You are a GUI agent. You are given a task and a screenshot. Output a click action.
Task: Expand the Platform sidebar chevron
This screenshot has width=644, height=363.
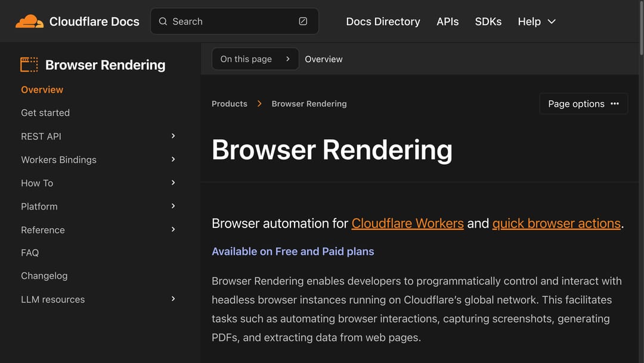click(174, 206)
